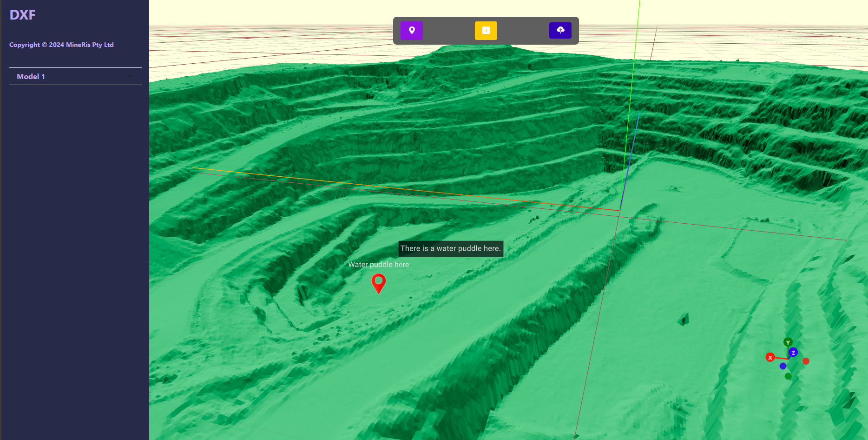Snap view to red X axis

coord(770,357)
